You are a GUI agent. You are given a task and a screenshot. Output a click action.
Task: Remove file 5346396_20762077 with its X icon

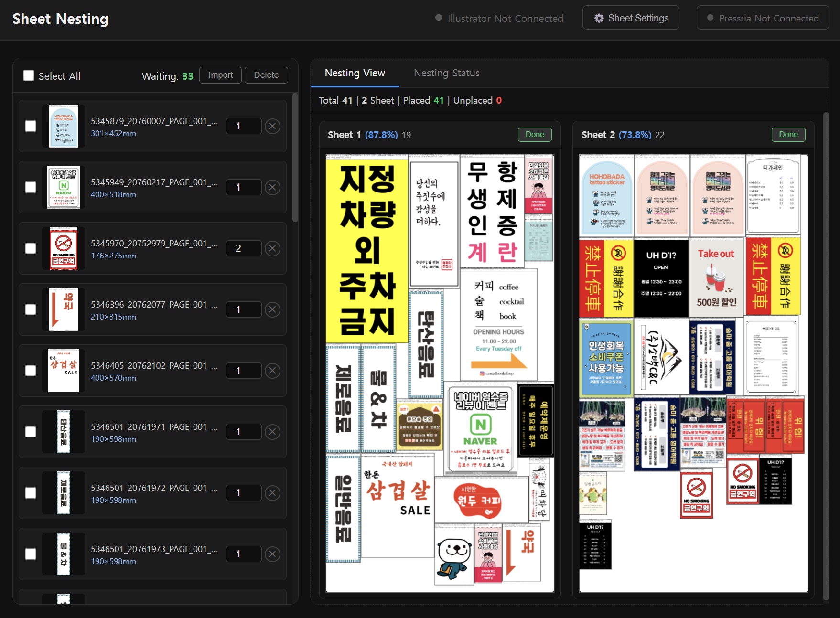272,309
